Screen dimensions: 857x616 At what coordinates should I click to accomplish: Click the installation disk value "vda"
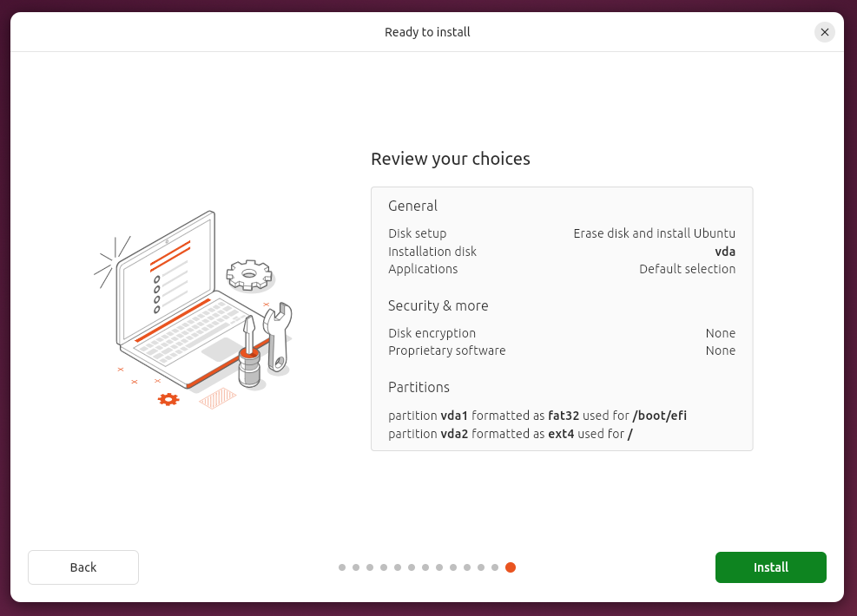725,252
